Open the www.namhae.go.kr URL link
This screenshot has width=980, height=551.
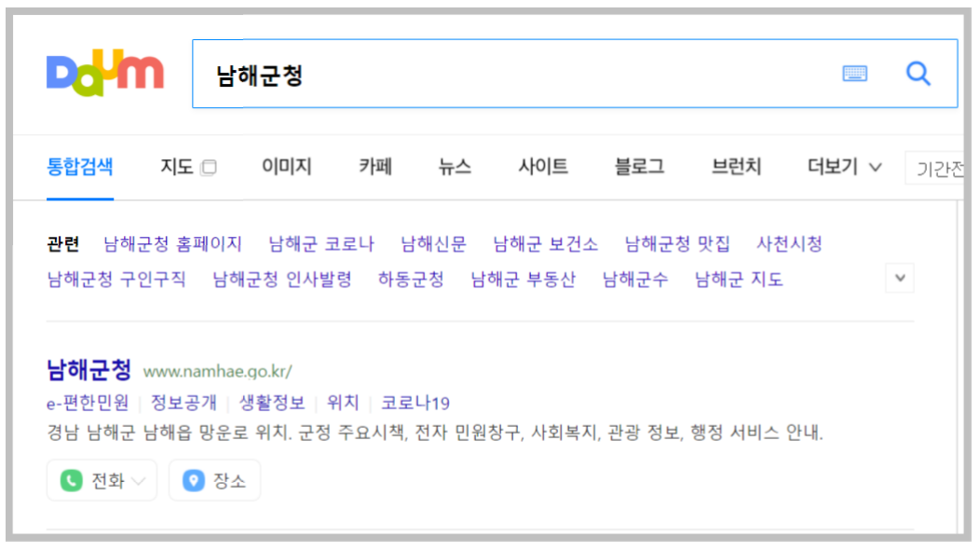coord(217,371)
